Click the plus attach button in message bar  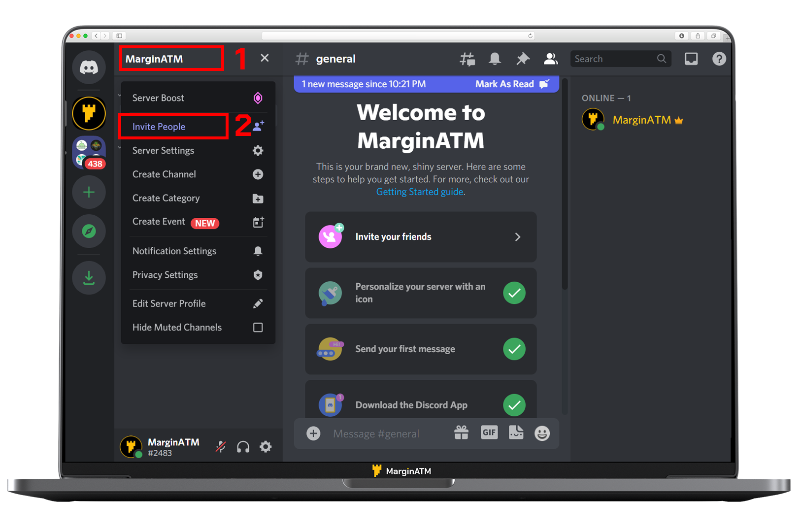313,433
